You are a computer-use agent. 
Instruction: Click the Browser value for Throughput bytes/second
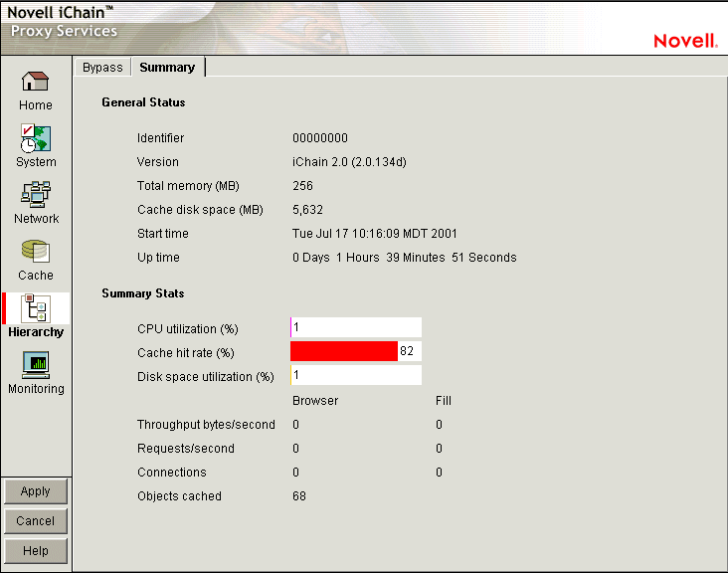coord(295,425)
